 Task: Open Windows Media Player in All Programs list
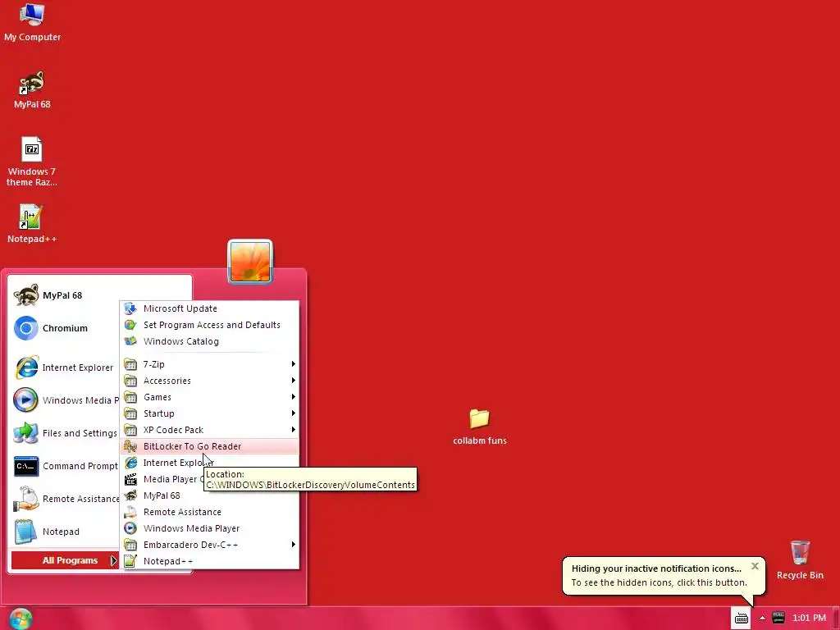point(209,528)
